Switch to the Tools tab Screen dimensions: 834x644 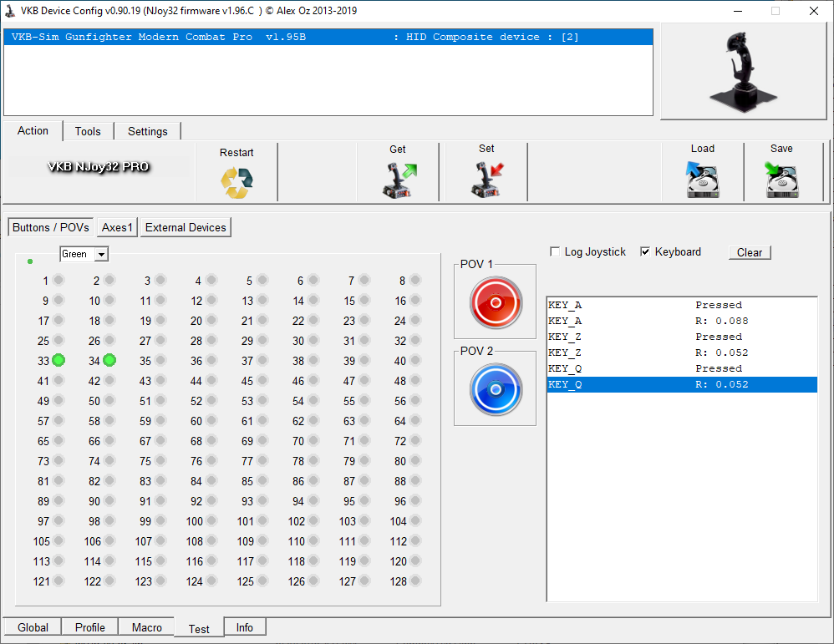tap(88, 131)
